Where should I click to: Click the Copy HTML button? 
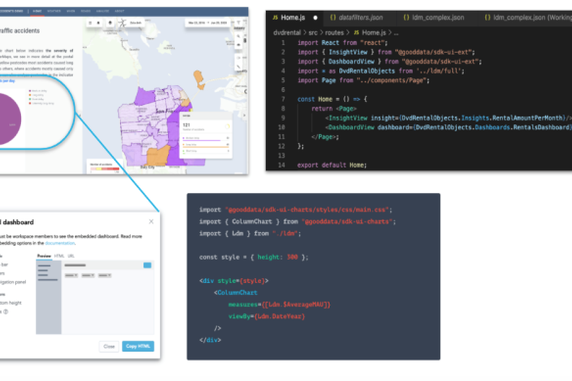[138, 346]
